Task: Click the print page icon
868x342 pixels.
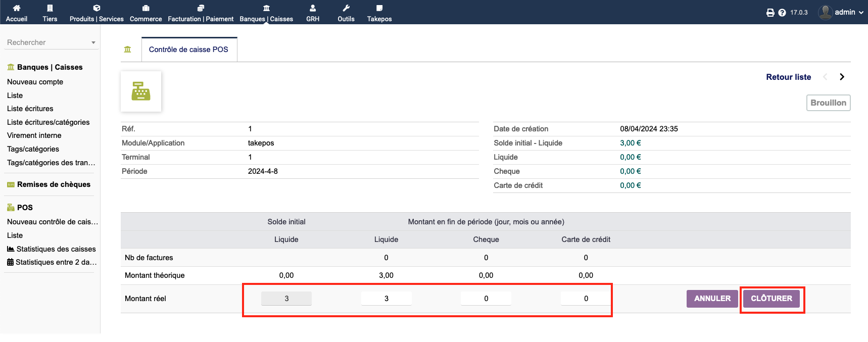Action: pyautogui.click(x=770, y=13)
